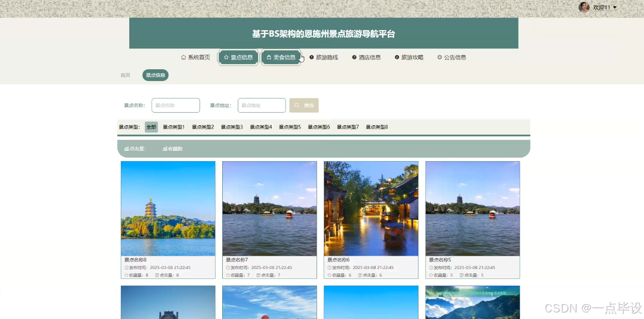
Task: Open the 公告信息 menu item
Action: [x=452, y=57]
